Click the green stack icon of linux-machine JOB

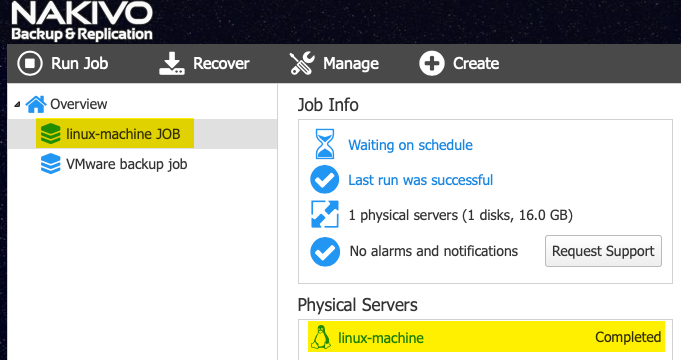click(50, 134)
